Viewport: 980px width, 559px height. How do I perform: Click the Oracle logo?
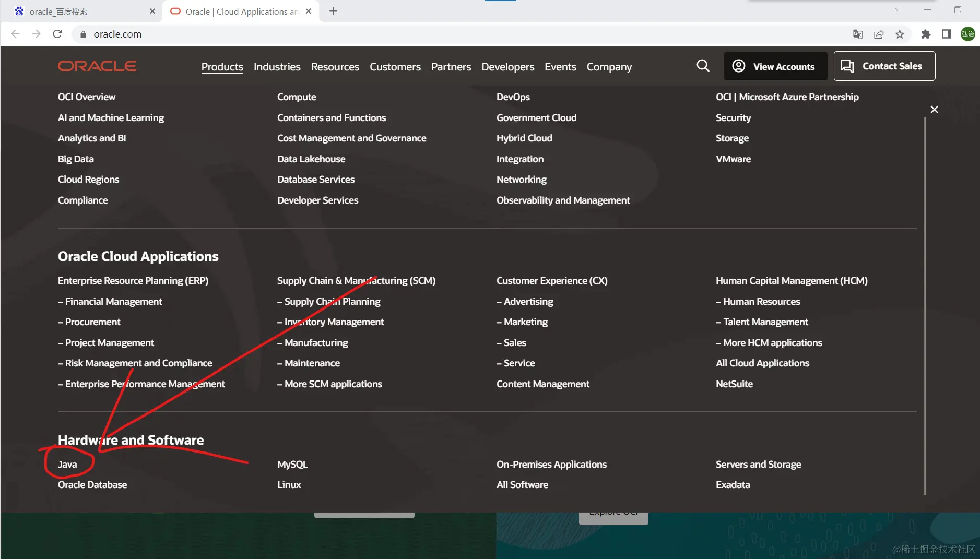pos(97,66)
